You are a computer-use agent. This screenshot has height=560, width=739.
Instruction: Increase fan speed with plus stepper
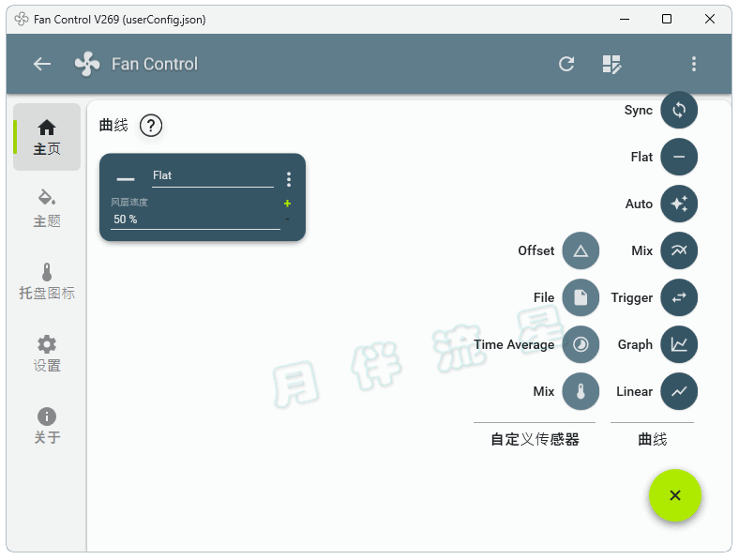(287, 204)
